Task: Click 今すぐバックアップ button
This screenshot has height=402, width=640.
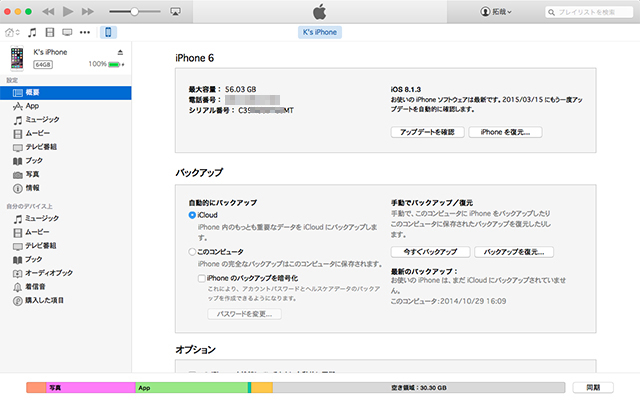Action: 431,252
